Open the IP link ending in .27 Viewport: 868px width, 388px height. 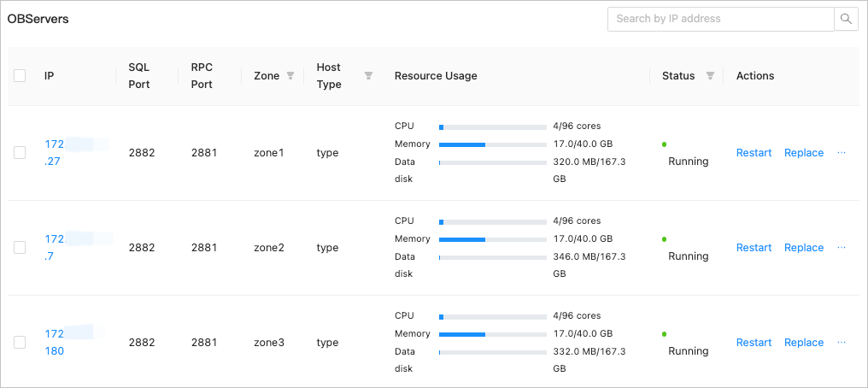(x=53, y=161)
